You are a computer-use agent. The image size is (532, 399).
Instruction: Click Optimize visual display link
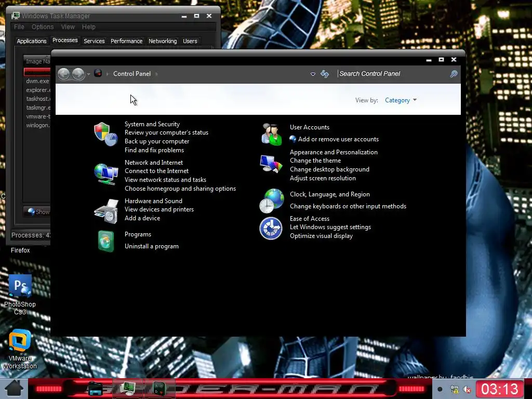pos(321,236)
